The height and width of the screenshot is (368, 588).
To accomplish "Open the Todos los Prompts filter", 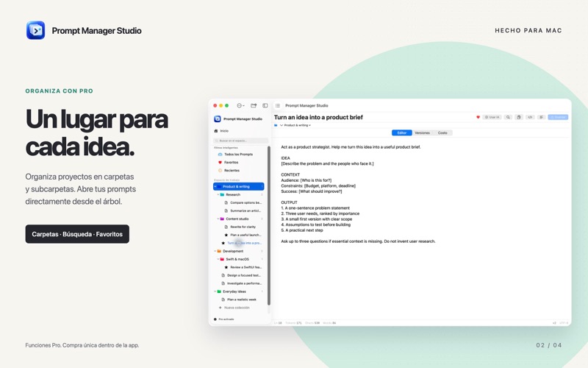I will tap(235, 155).
